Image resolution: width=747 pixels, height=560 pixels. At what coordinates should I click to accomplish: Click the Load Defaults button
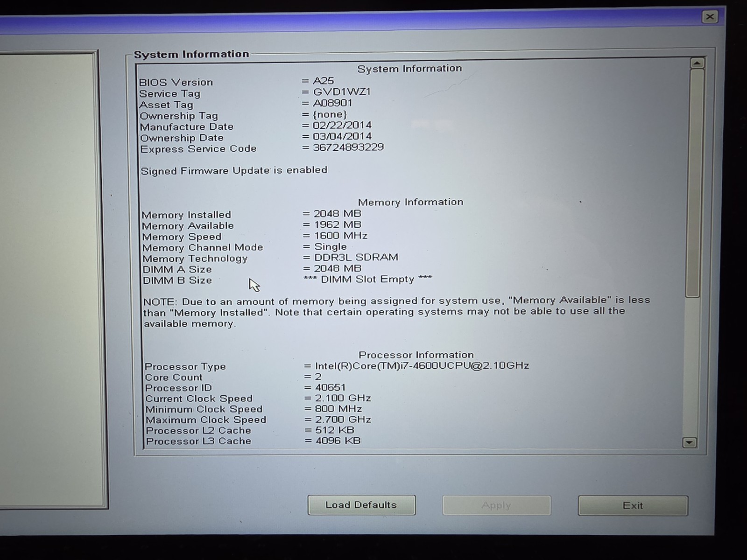pyautogui.click(x=361, y=505)
